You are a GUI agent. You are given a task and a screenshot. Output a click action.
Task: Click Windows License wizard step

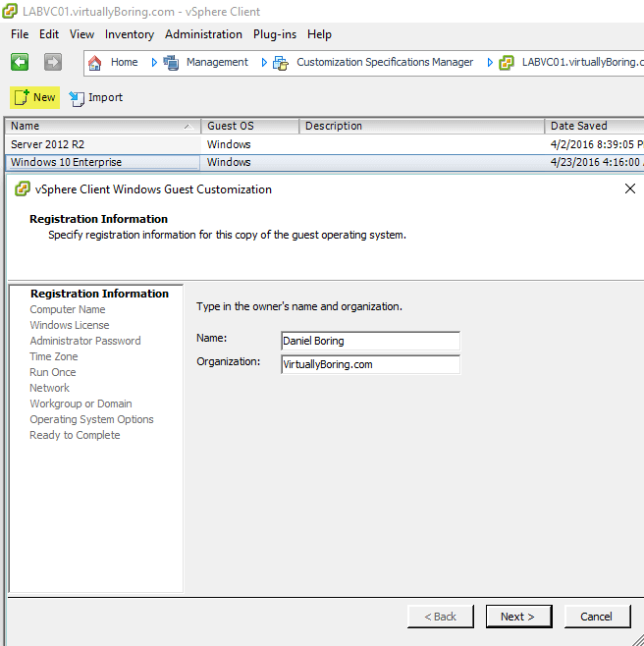point(70,325)
